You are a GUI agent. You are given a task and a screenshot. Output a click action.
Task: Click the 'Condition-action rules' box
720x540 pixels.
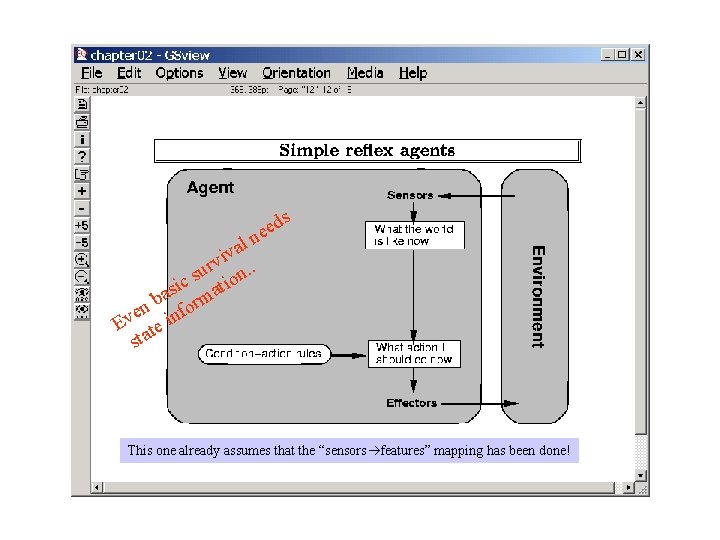pos(264,354)
